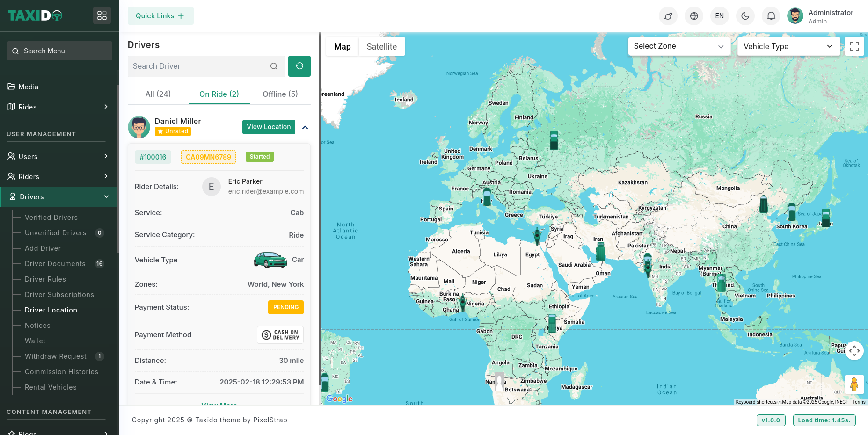Click the Search Menu input field
This screenshot has height=435, width=868.
tap(60, 51)
